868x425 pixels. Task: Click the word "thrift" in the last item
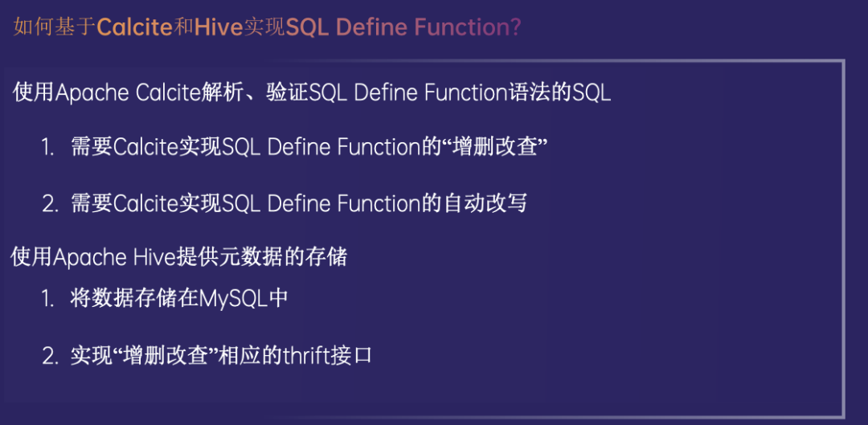[305, 356]
